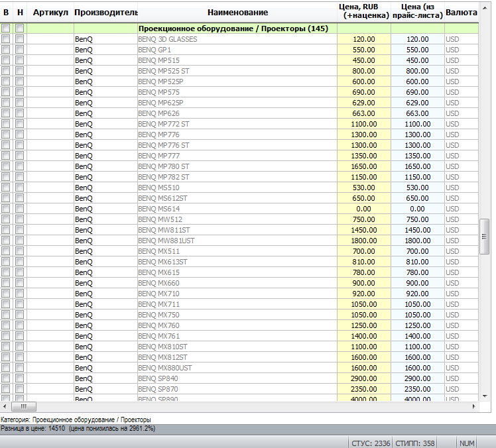496x448 pixels.
Task: Click the vertical scrollbar up arrow
Action: [484, 7]
